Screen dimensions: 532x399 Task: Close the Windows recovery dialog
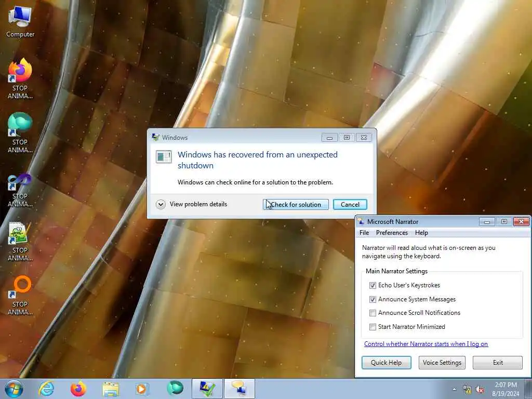pos(364,137)
